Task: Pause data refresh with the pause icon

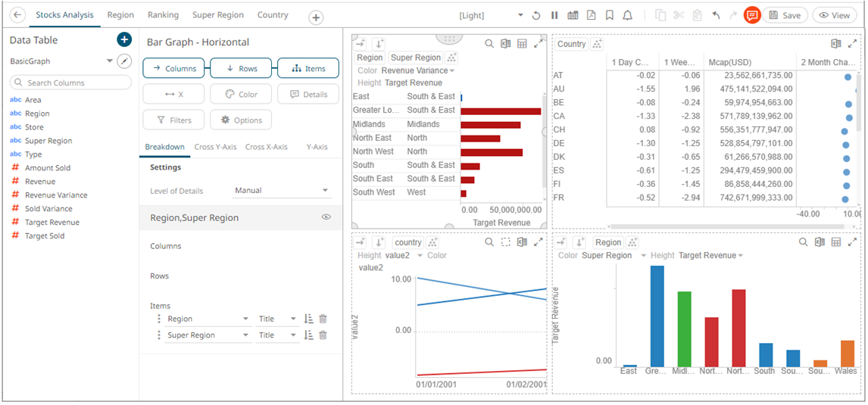Action: [x=554, y=15]
